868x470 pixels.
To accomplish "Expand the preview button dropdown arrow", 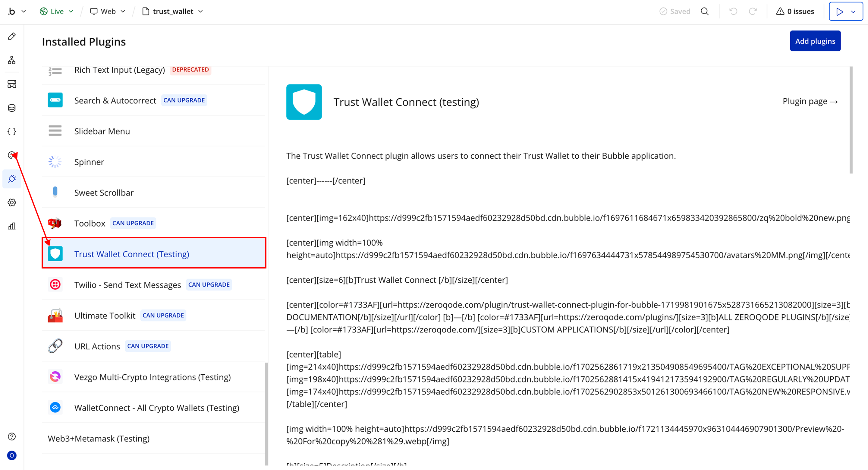I will 853,12.
